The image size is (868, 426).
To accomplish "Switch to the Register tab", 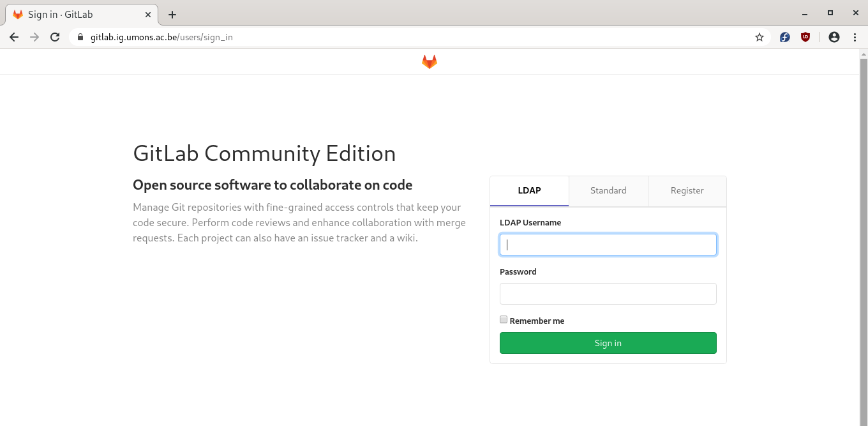I will pyautogui.click(x=687, y=191).
